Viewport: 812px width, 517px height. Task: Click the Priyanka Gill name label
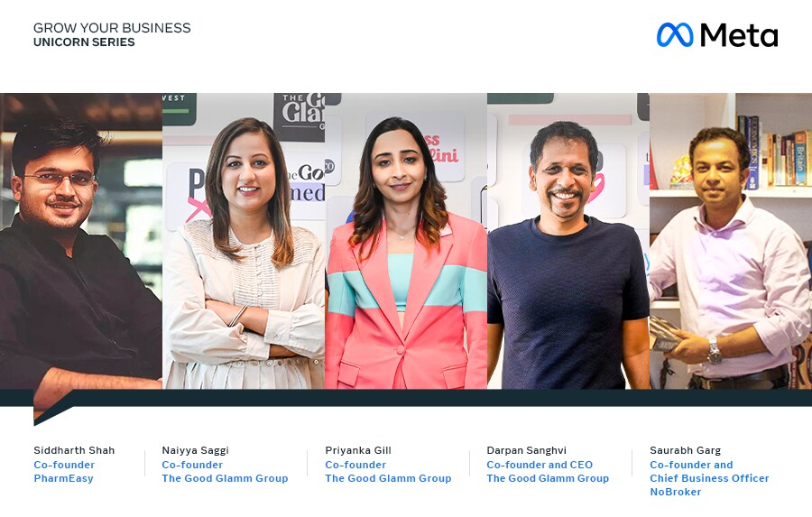pos(358,450)
